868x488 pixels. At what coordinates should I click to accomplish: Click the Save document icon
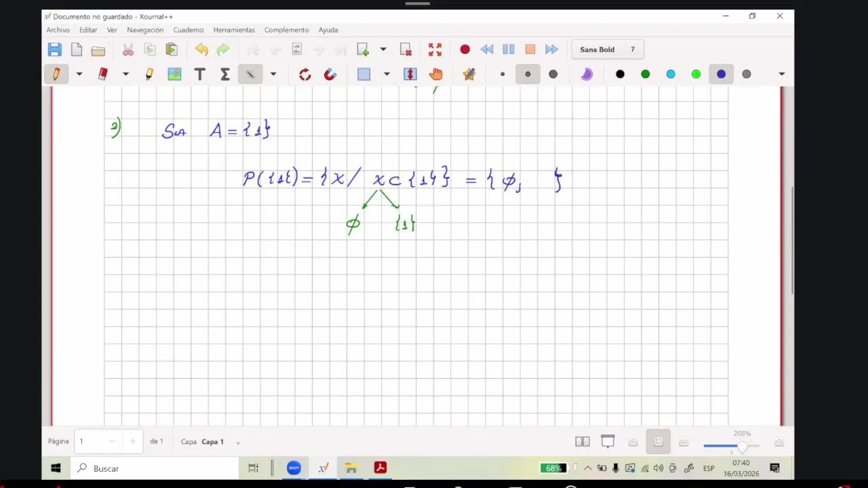55,49
